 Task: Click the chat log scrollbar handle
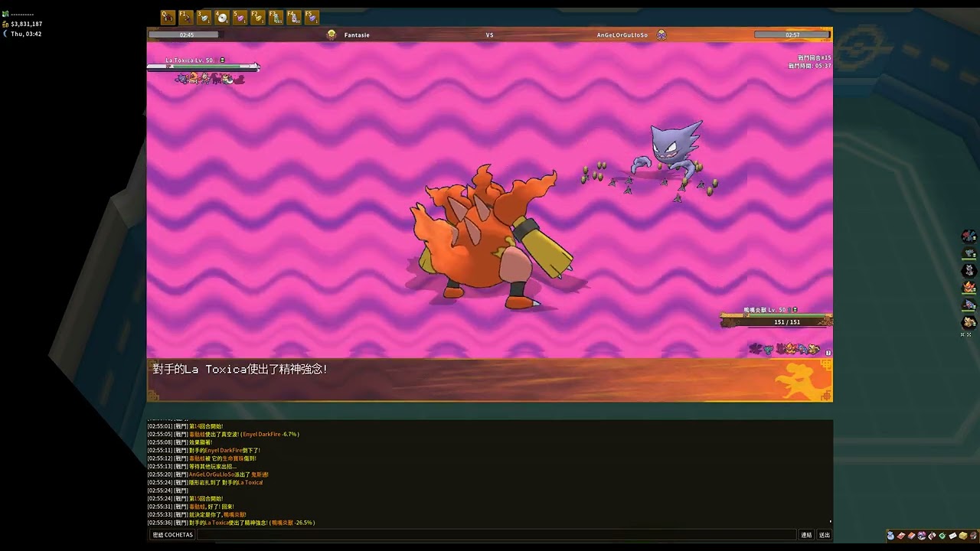831,522
